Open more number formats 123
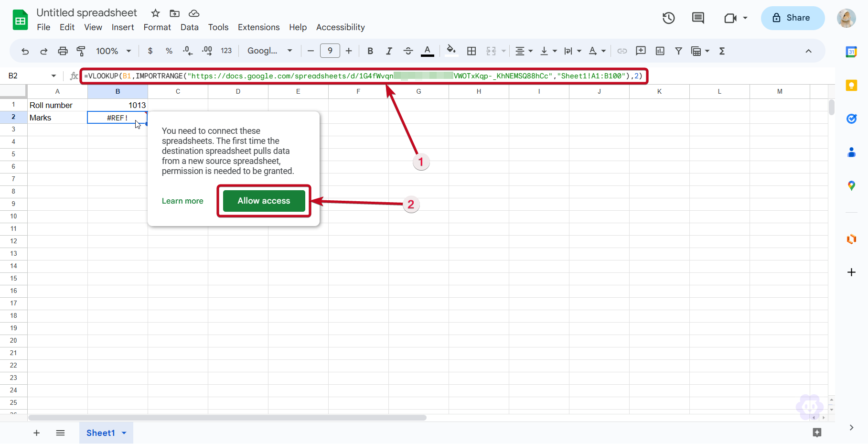 (226, 51)
